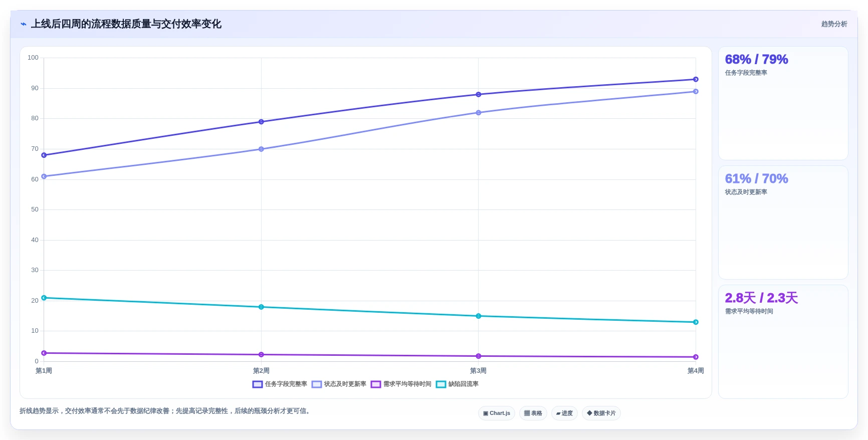Viewport: 868px width, 440px height.
Task: Select 任务字段完整率 data point at 第4周
Action: pos(696,79)
